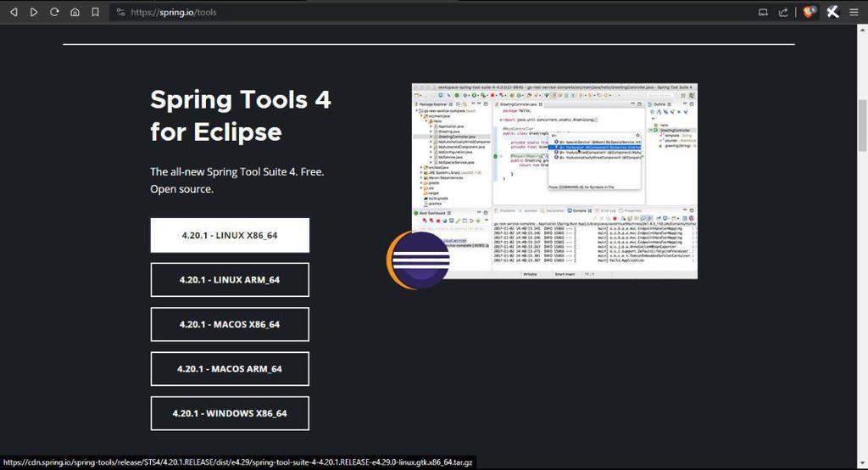The image size is (868, 470).
Task: Click the scrollbar down arrow
Action: [862, 464]
